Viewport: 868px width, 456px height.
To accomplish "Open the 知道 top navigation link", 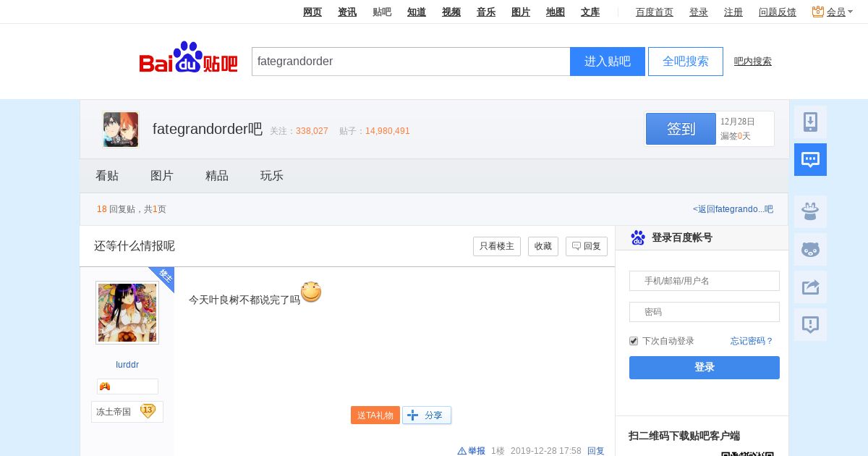I will pos(417,12).
